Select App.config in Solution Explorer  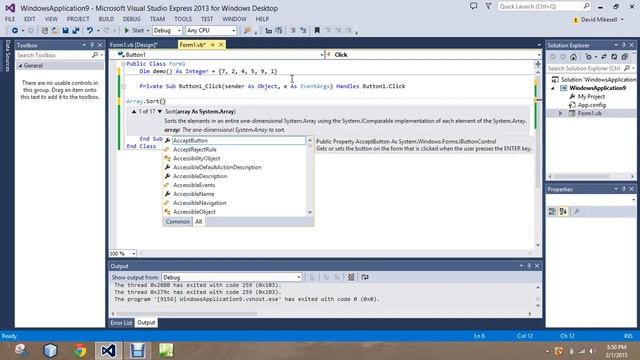coord(591,105)
